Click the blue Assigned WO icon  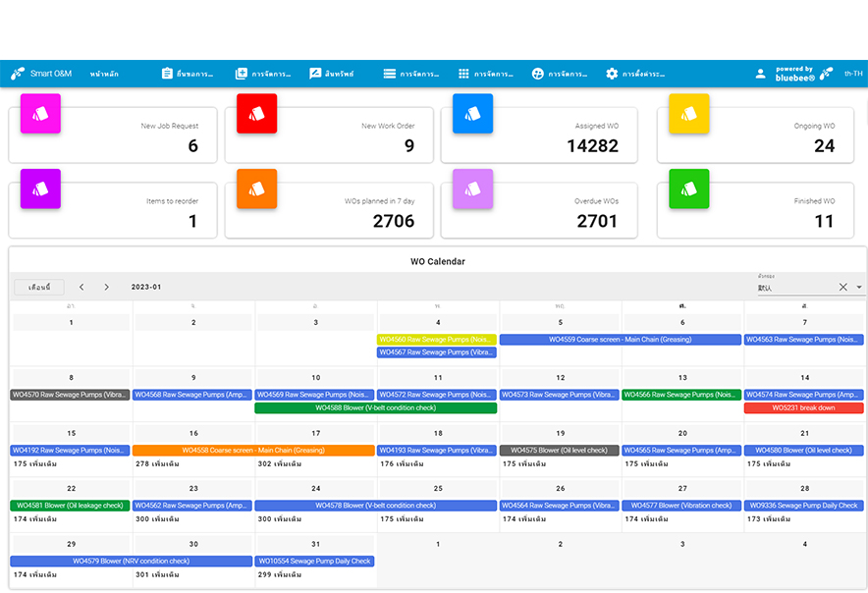[x=472, y=114]
